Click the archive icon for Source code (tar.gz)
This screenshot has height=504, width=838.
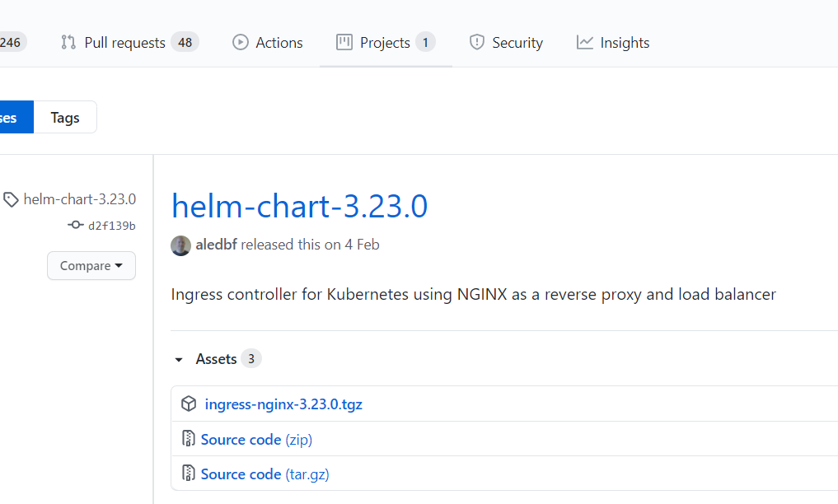(188, 473)
